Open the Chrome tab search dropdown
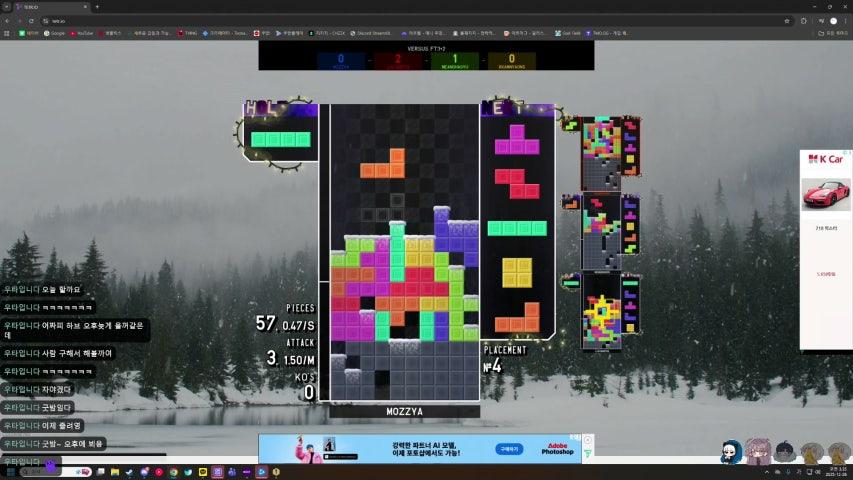853x480 pixels. click(8, 7)
